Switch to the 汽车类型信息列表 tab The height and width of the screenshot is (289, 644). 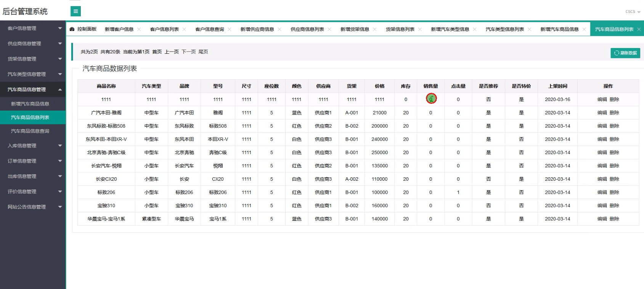[x=504, y=29]
